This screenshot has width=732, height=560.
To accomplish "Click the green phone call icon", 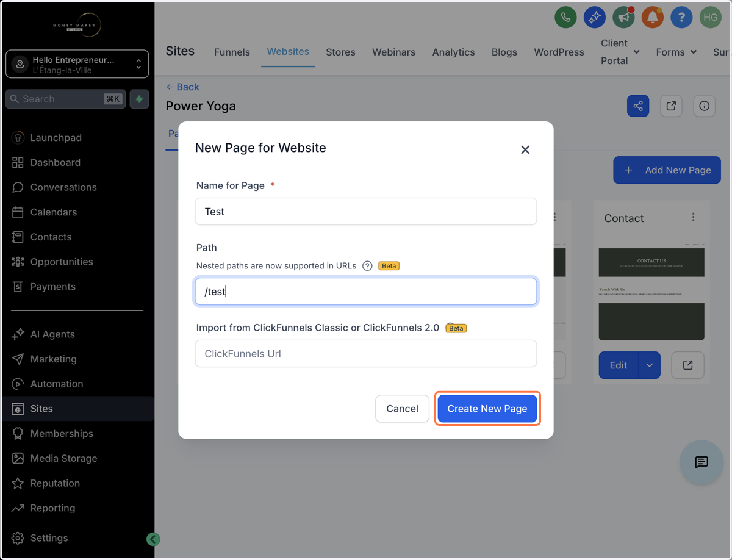I will (565, 17).
